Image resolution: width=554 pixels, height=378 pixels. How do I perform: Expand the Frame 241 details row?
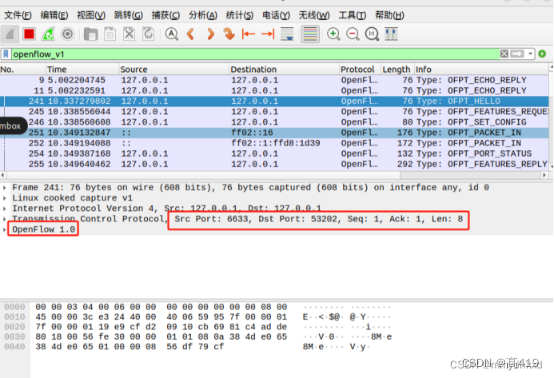(4, 188)
